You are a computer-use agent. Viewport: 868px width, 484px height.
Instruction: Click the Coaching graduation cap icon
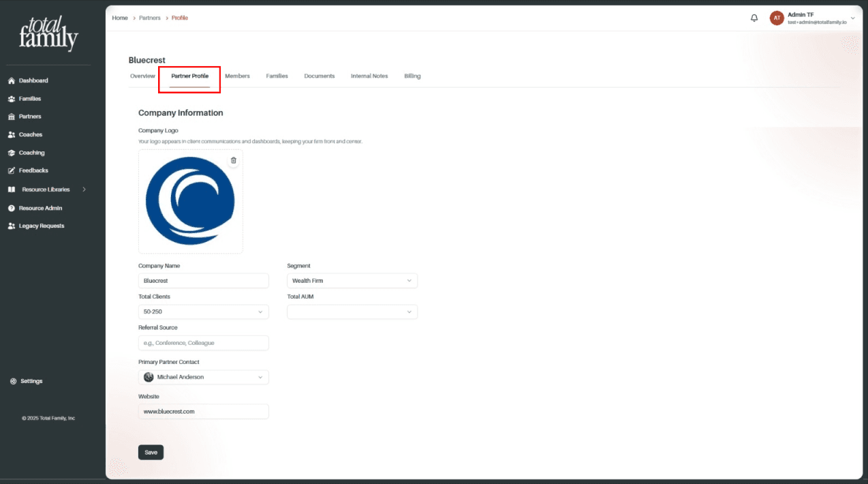[x=12, y=153]
